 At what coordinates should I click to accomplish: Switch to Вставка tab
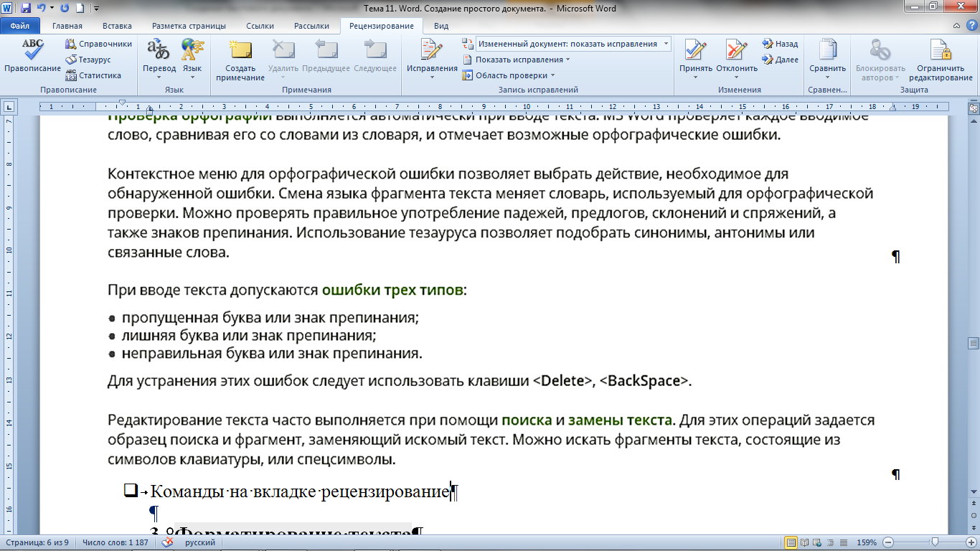[118, 26]
